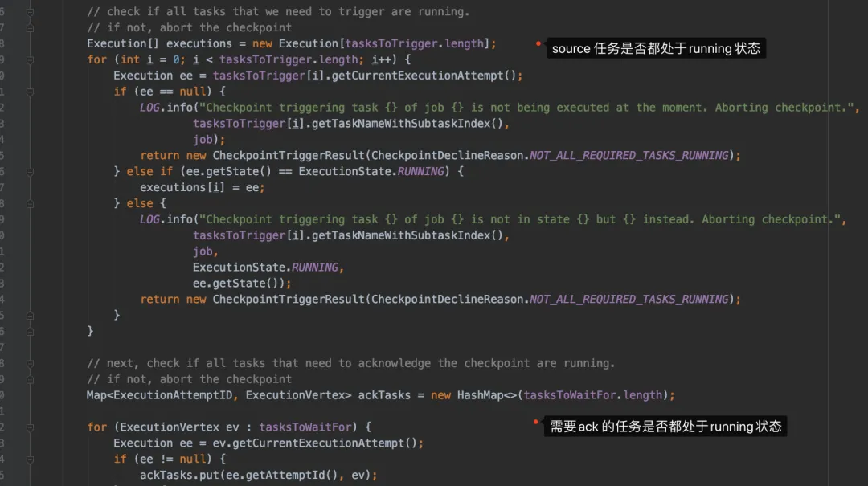This screenshot has width=868, height=486.
Task: Click 'ev.getCurrentExecutionAttempt()' call
Action: 314,443
